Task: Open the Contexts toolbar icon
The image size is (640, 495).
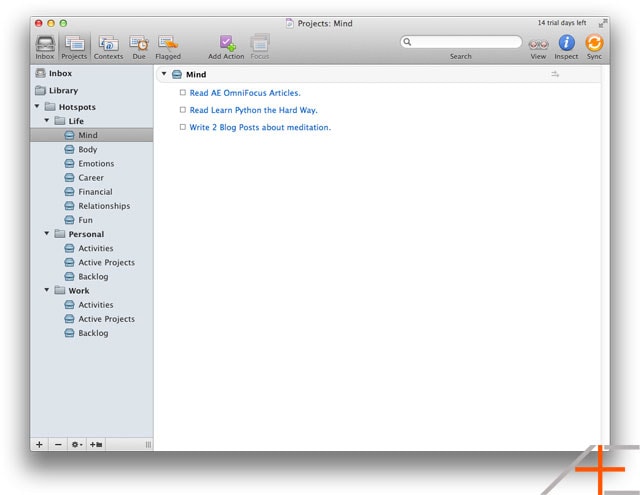Action: tap(108, 43)
